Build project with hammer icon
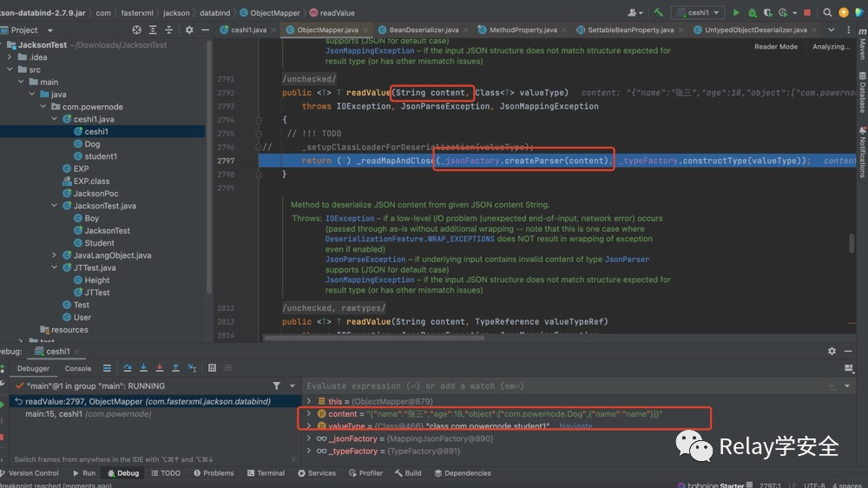 pos(658,12)
